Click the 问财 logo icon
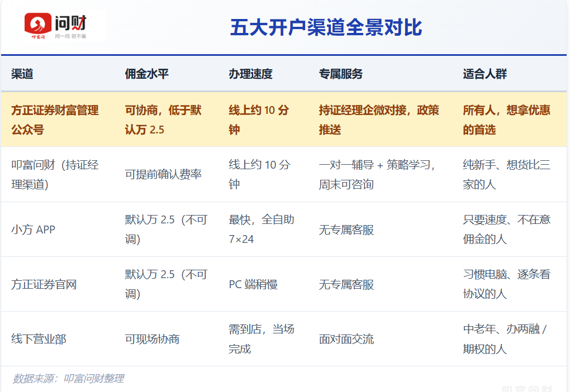The height and width of the screenshot is (392, 570). (55, 26)
